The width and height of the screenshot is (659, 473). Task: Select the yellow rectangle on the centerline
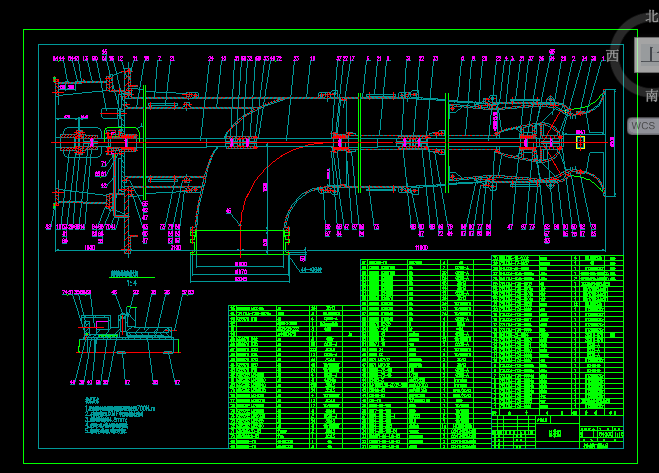(x=580, y=142)
